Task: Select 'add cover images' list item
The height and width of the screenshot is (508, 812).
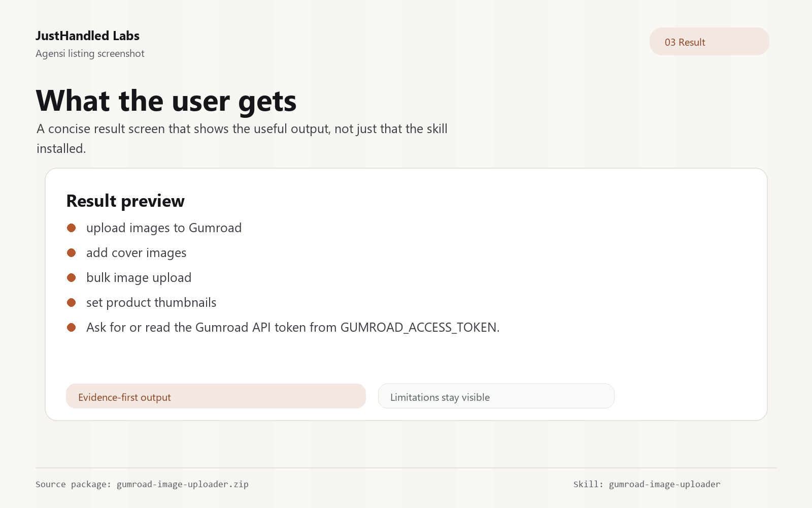Action: pyautogui.click(x=136, y=253)
